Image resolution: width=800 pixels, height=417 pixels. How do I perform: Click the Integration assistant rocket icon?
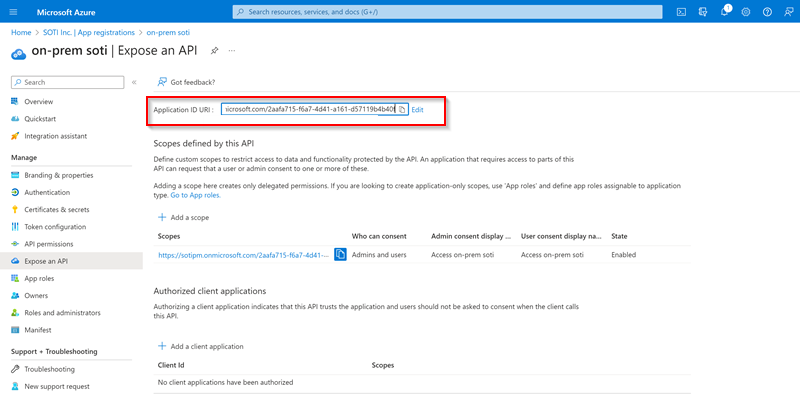(15, 136)
